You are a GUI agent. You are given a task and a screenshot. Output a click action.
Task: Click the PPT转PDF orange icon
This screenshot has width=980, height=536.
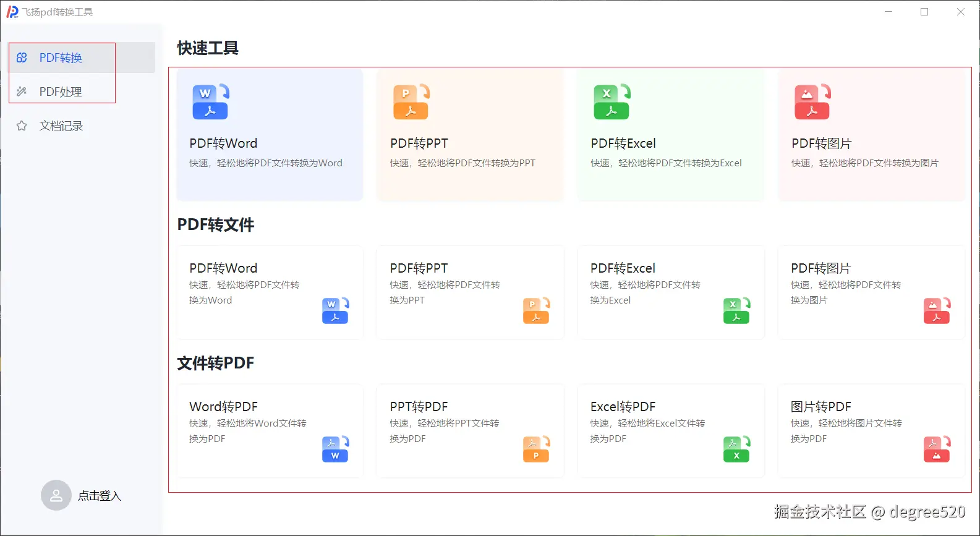click(x=536, y=449)
